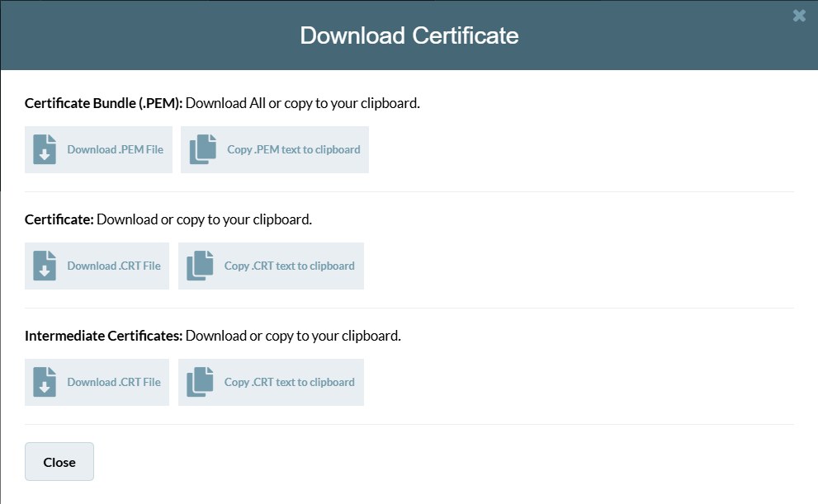Click the bold "Certificate:" section heading

click(x=59, y=220)
